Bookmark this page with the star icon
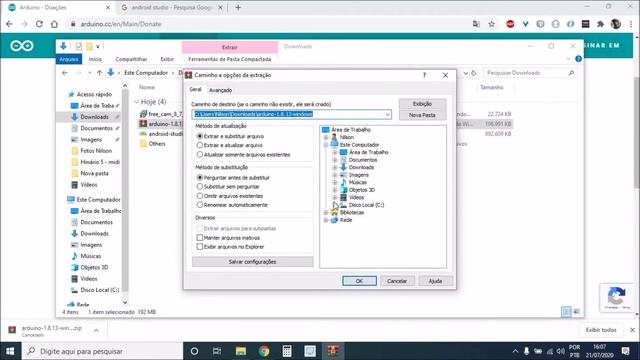640x360 pixels. [492, 24]
